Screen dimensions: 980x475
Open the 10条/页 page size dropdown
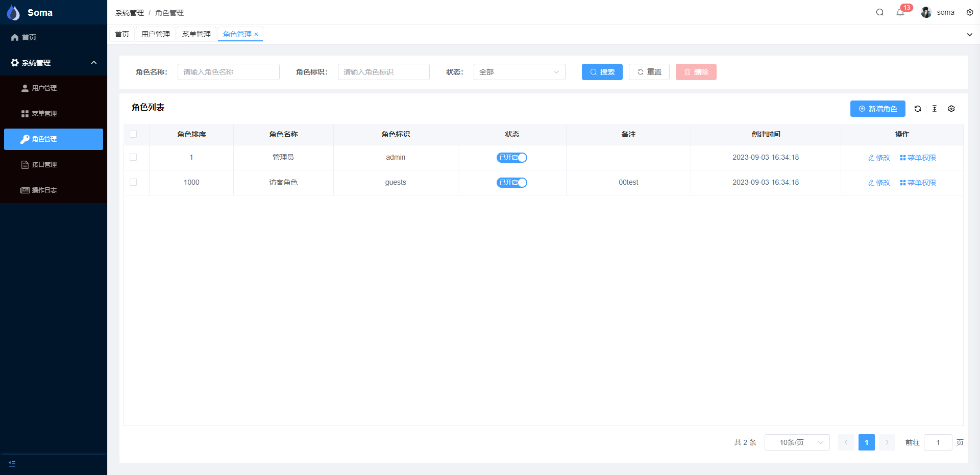(x=797, y=442)
